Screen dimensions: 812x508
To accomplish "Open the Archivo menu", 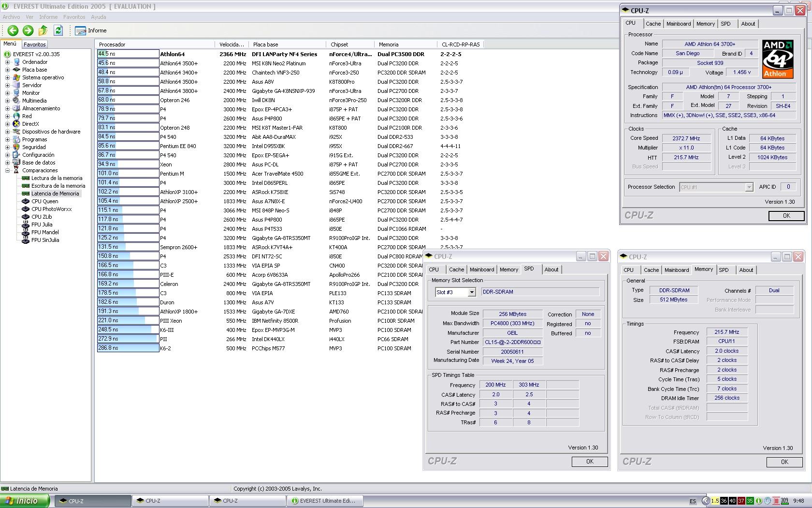I will pos(12,17).
